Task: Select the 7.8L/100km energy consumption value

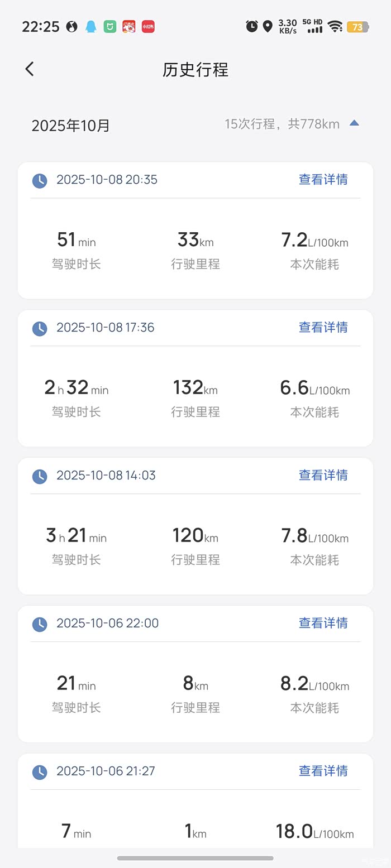Action: tap(314, 536)
